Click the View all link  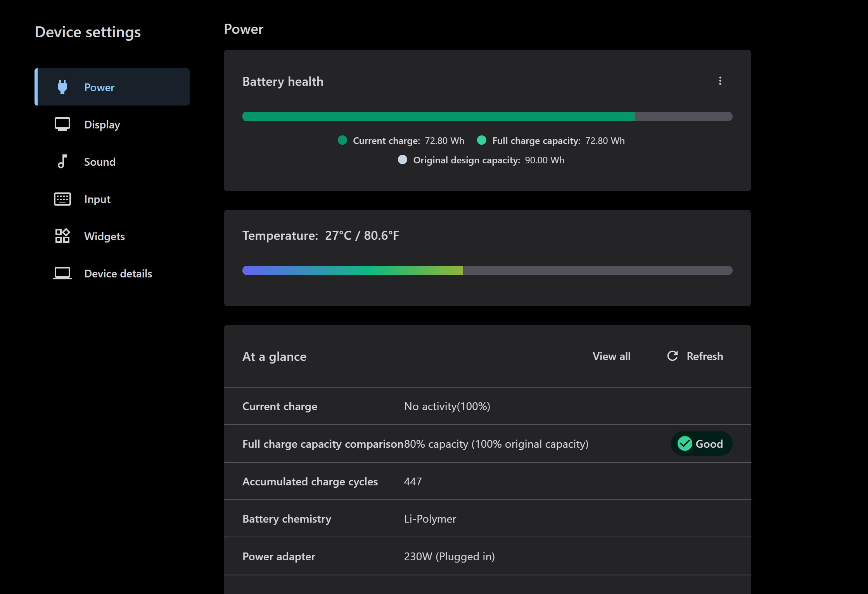coord(611,356)
